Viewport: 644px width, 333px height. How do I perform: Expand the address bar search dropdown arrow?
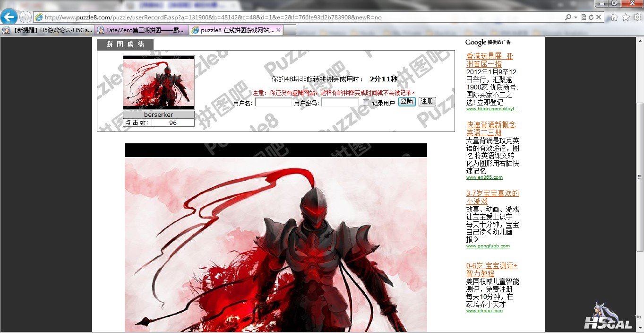click(x=575, y=17)
